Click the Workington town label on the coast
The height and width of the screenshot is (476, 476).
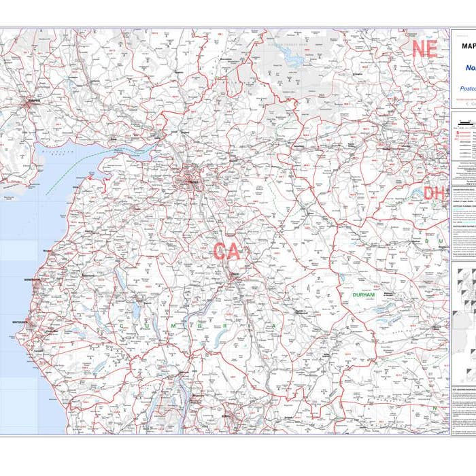click(32, 279)
